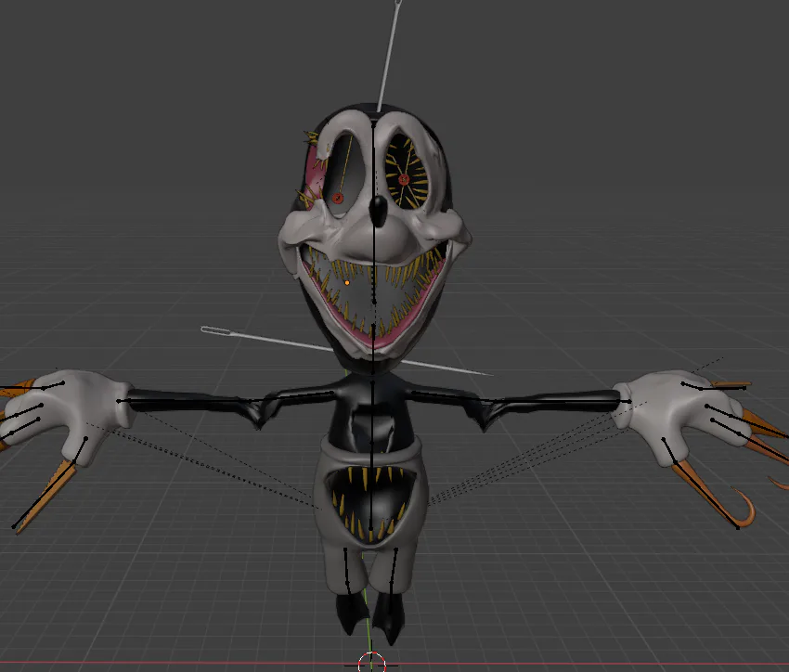Select the toothed mouth on the belly
The image size is (789, 672).
tap(371, 505)
